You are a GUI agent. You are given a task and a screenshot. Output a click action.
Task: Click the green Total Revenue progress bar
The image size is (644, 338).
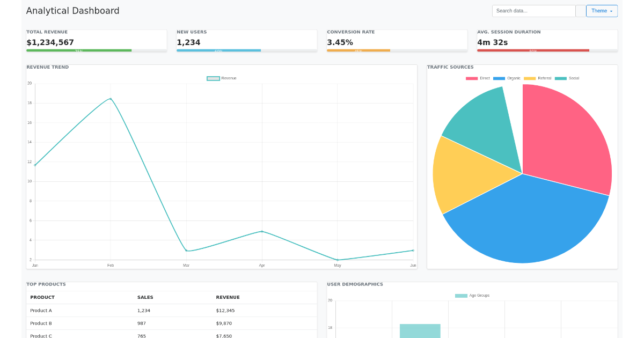point(79,50)
